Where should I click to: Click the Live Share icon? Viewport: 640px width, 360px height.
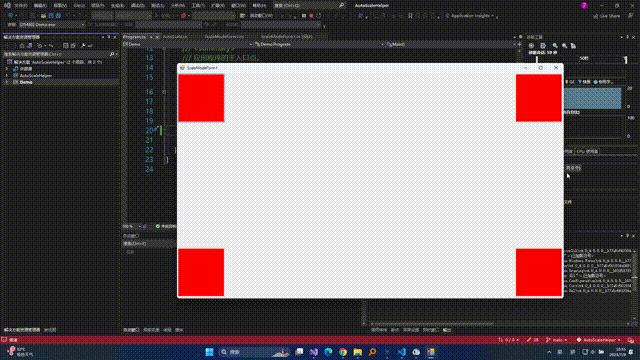[x=596, y=16]
